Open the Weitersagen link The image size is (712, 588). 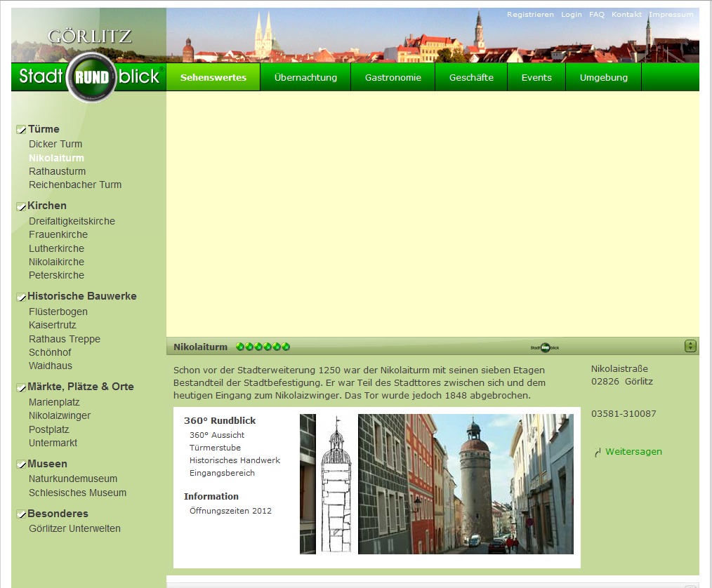click(633, 452)
